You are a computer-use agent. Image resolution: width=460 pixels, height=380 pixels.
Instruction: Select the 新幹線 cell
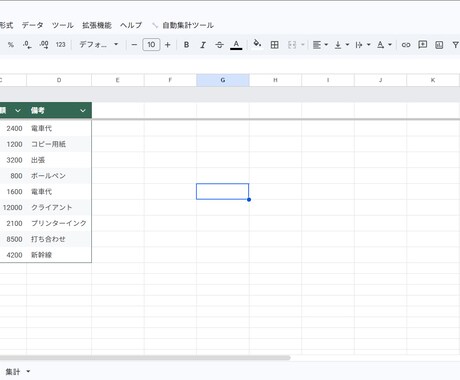point(59,255)
